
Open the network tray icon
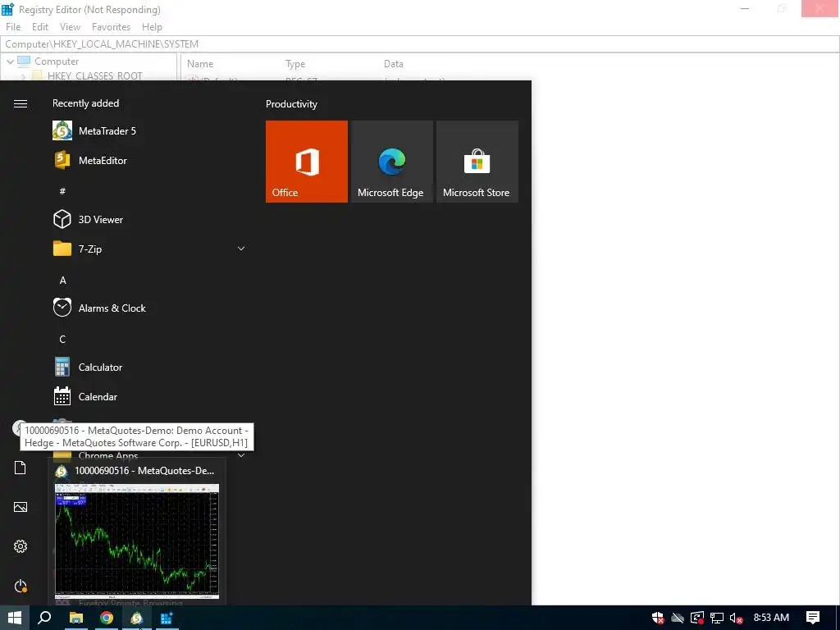pyautogui.click(x=717, y=618)
